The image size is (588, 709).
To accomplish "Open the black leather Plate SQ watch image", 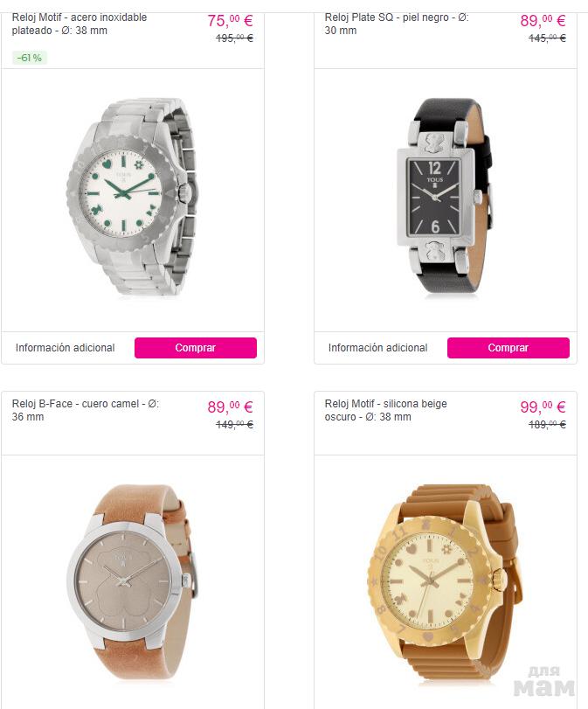I will pyautogui.click(x=445, y=195).
